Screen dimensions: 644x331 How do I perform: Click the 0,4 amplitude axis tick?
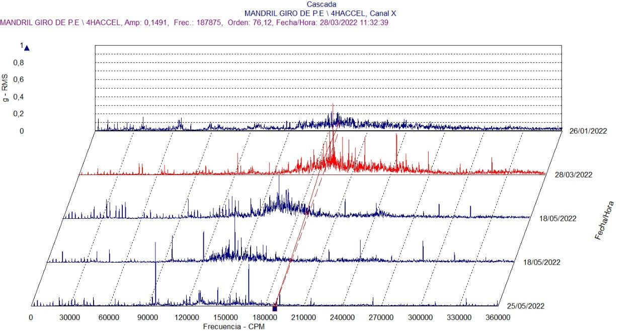[x=19, y=97]
